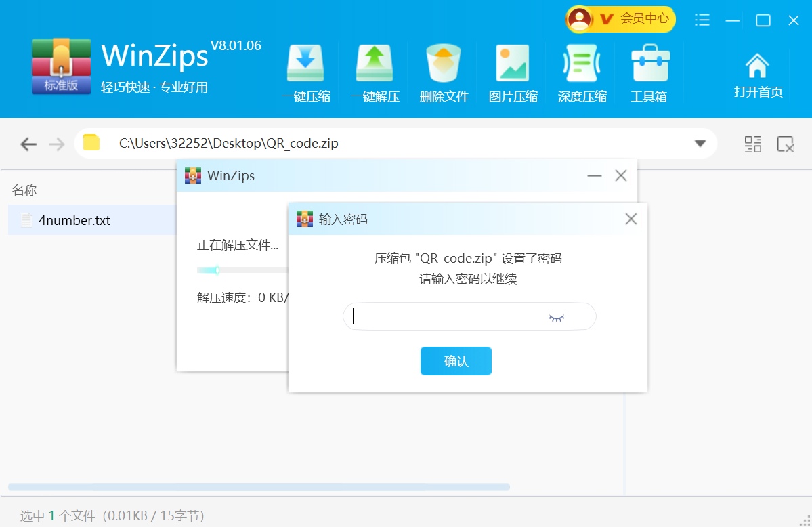812x527 pixels.
Task: Click the back navigation arrow
Action: coord(28,144)
